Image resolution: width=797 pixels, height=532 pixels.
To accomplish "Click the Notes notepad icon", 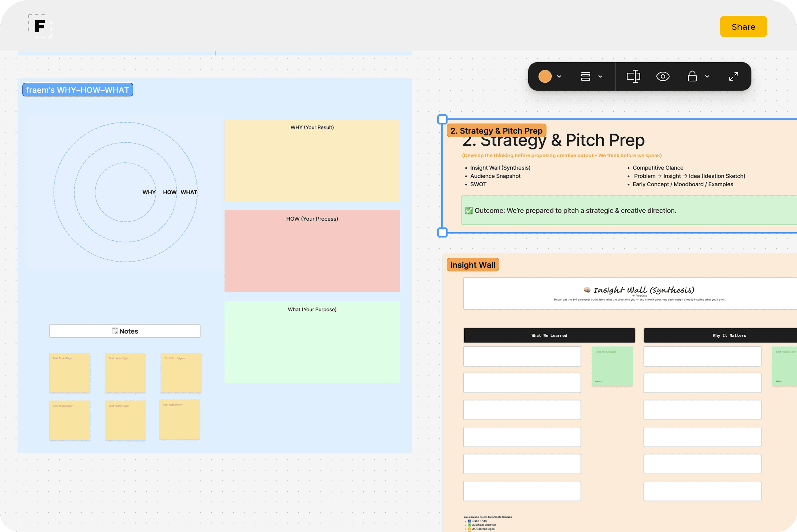I will coord(114,331).
